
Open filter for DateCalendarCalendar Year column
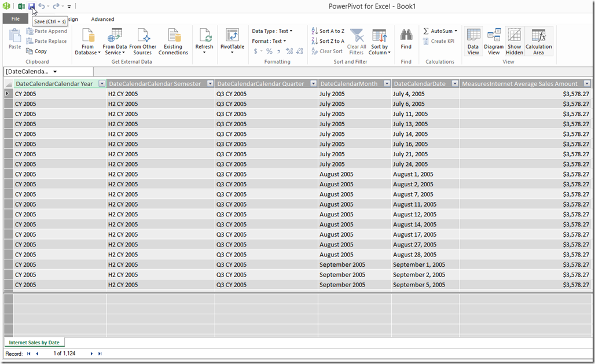(x=102, y=83)
